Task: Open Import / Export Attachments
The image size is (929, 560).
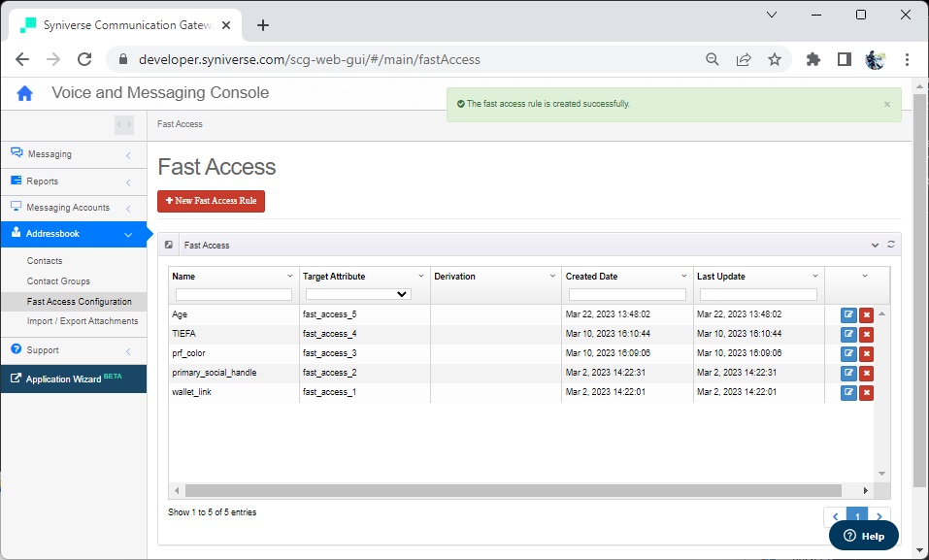Action: pyautogui.click(x=83, y=321)
